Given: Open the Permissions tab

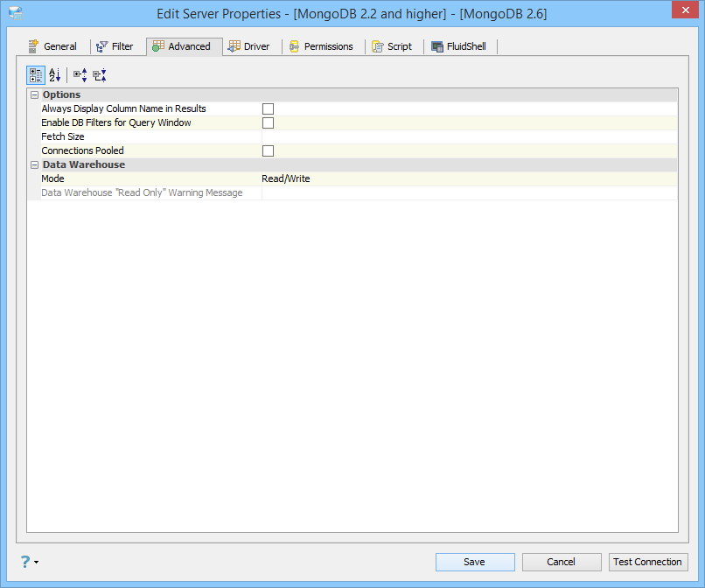Looking at the screenshot, I should (322, 46).
